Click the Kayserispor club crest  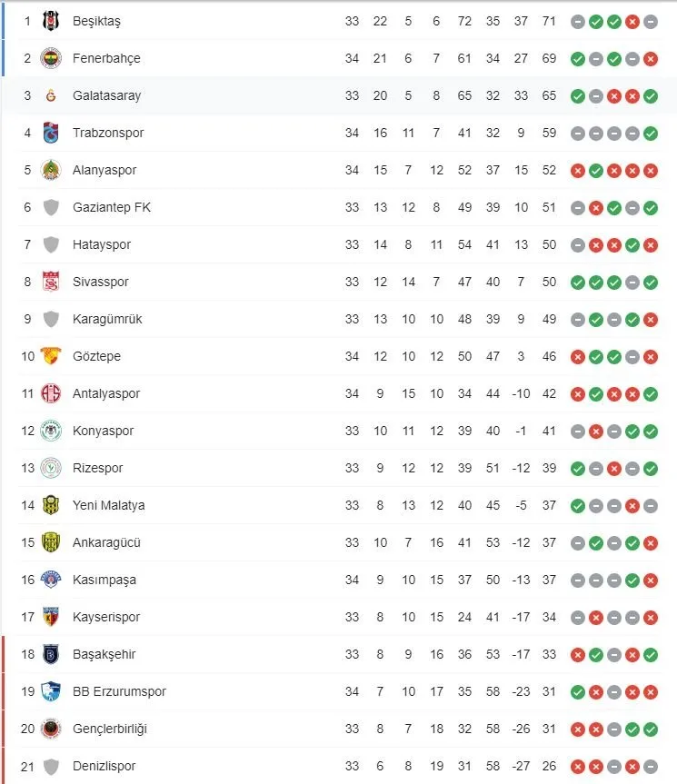pyautogui.click(x=52, y=617)
